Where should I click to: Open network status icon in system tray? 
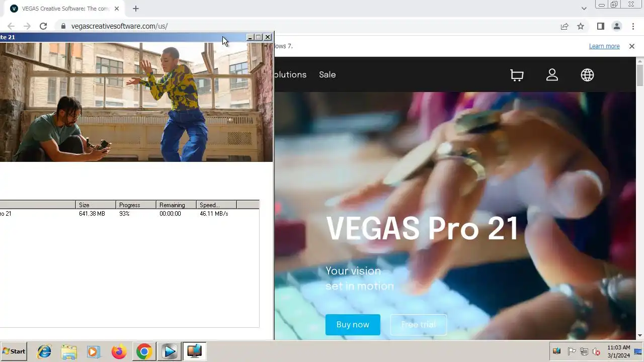[584, 351]
